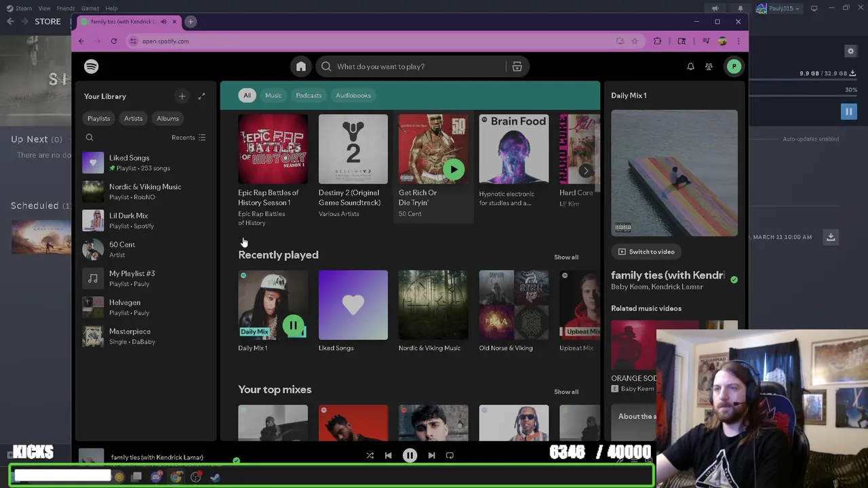Show next albums with the carousel arrow
868x488 pixels.
click(x=586, y=171)
